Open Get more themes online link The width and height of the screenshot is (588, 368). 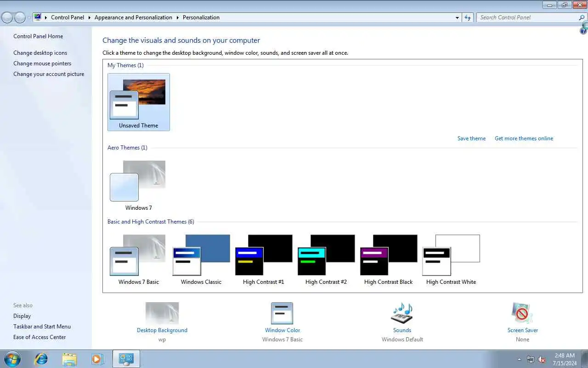tap(524, 138)
